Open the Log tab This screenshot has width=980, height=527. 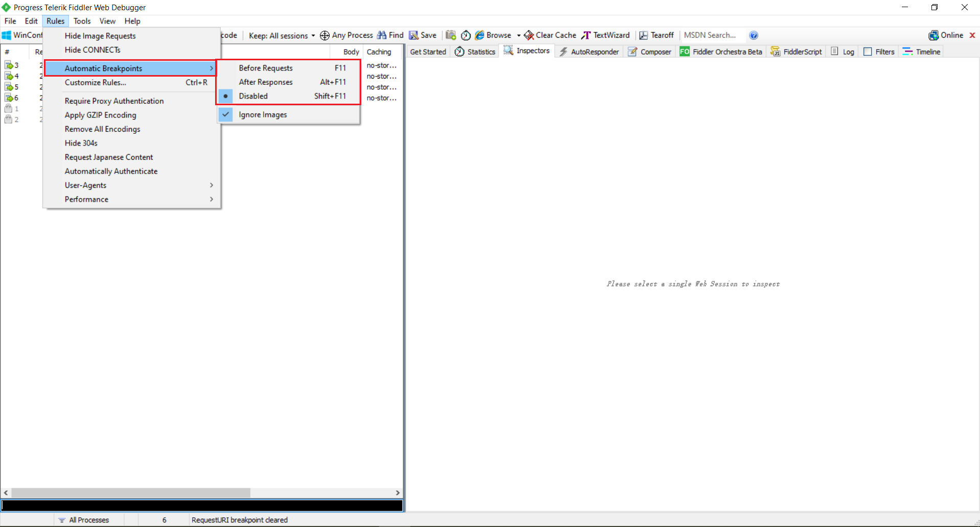point(842,52)
